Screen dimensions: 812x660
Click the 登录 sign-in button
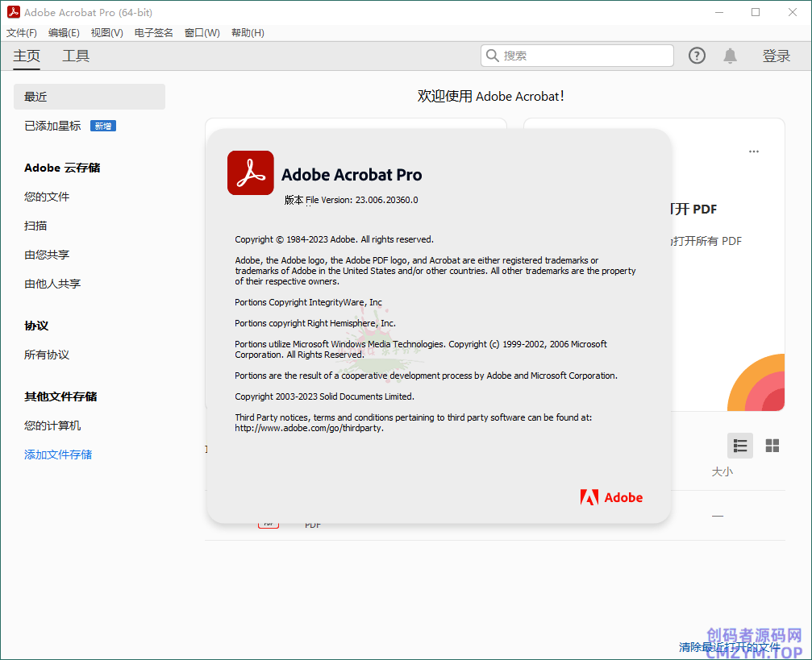coord(776,56)
